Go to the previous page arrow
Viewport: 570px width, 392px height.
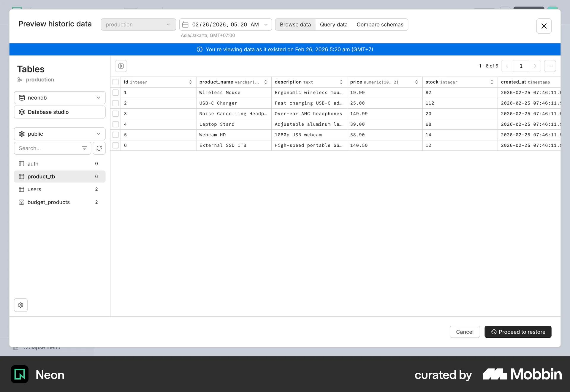[507, 66]
